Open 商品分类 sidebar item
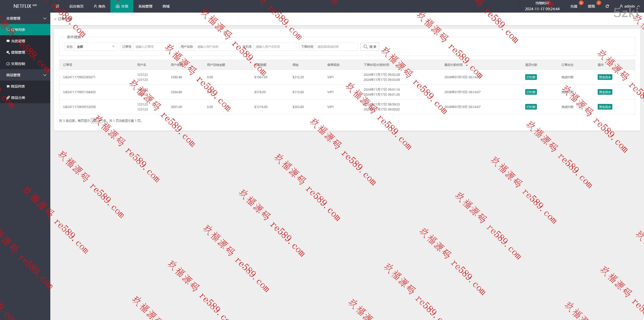Screen dimensions: 644x320 pos(18,98)
